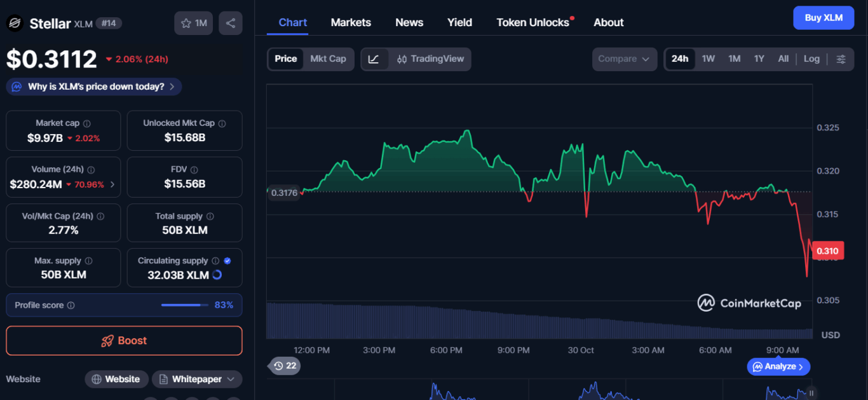Click the Market cap info icon

point(87,123)
